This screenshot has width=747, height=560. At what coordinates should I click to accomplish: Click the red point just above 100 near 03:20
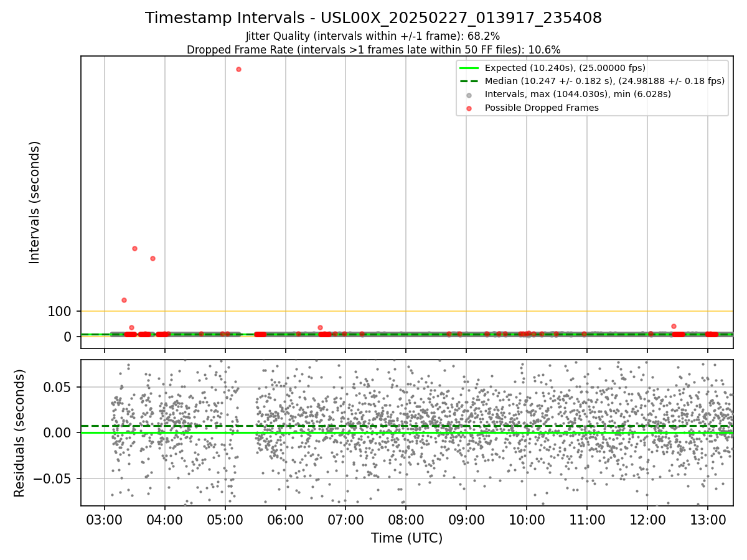tap(124, 300)
